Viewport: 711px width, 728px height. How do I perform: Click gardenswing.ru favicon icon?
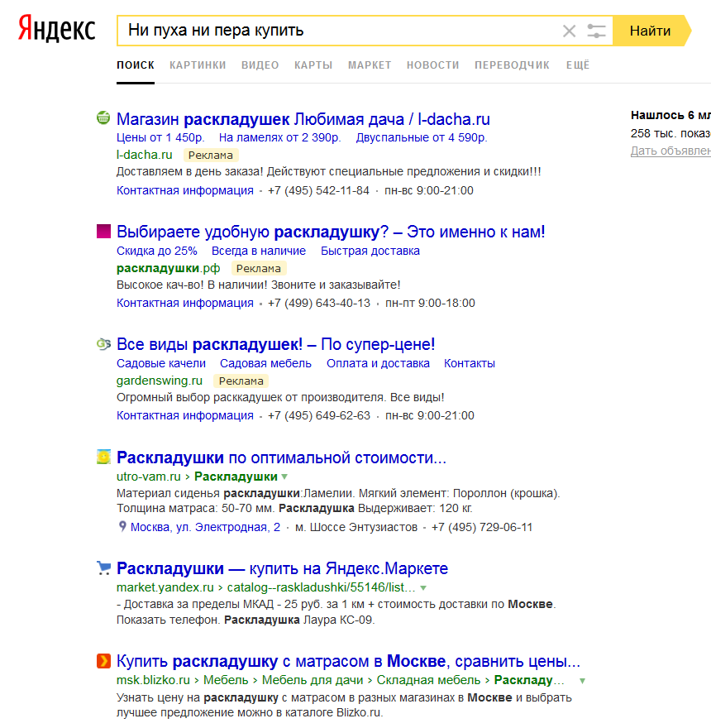[103, 344]
